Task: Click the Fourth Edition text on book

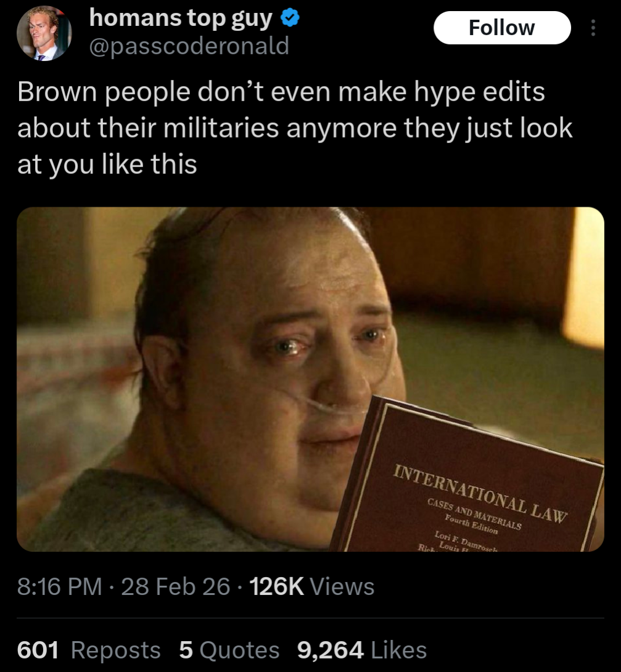Action: pos(471,524)
